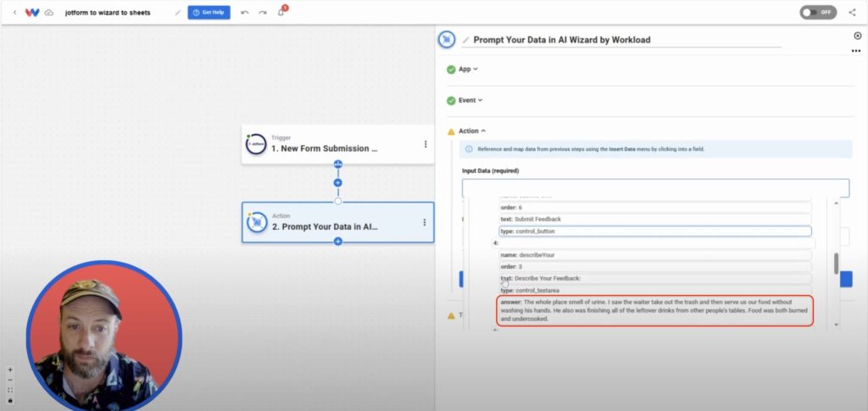Click the Get Help button
Screen dimensions: 868x411
click(209, 12)
